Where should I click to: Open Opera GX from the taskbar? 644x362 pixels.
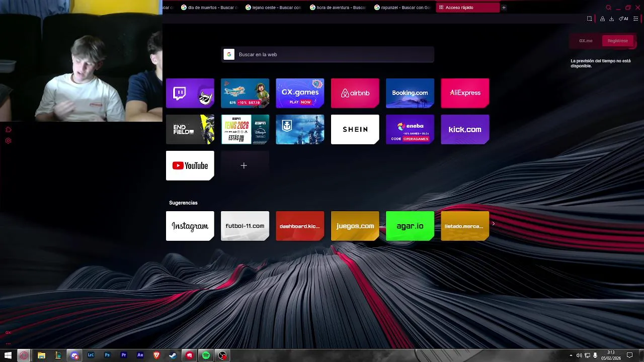point(24,355)
